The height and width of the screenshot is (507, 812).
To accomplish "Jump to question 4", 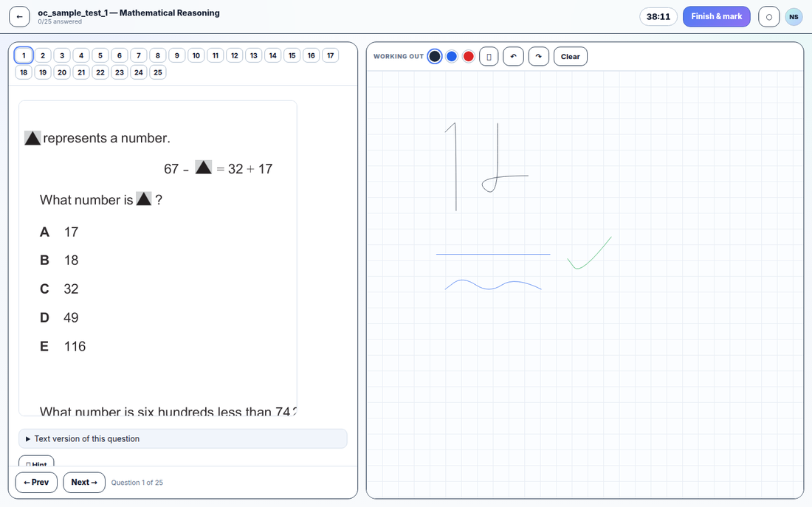I will (81, 55).
